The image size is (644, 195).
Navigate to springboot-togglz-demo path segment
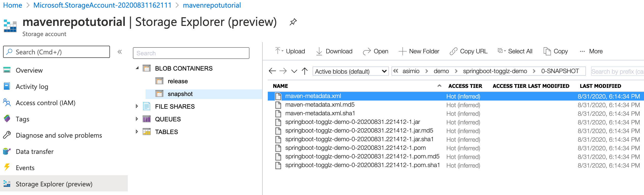[x=495, y=71]
